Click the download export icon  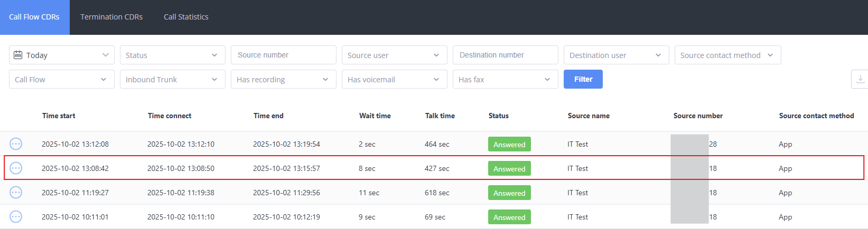point(860,79)
